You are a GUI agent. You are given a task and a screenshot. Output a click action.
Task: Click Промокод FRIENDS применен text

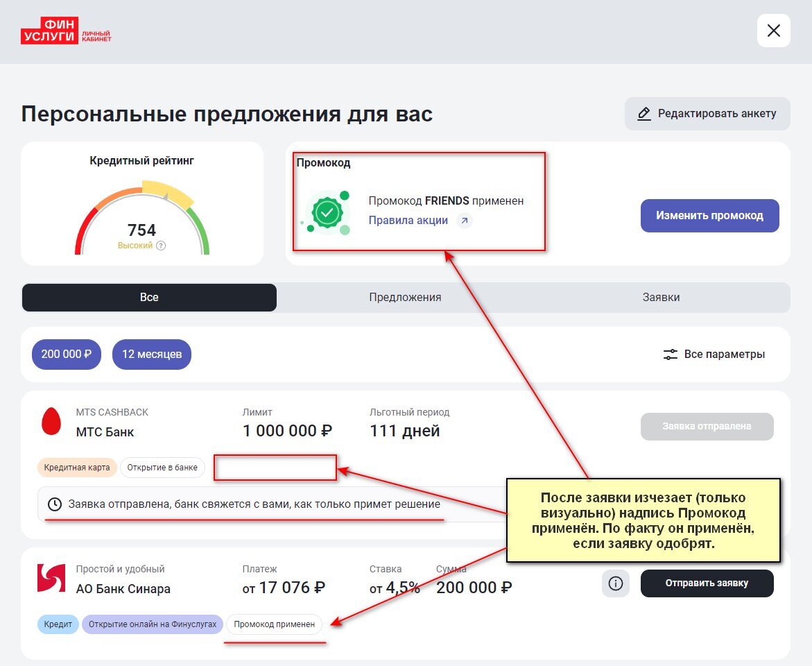coord(446,200)
